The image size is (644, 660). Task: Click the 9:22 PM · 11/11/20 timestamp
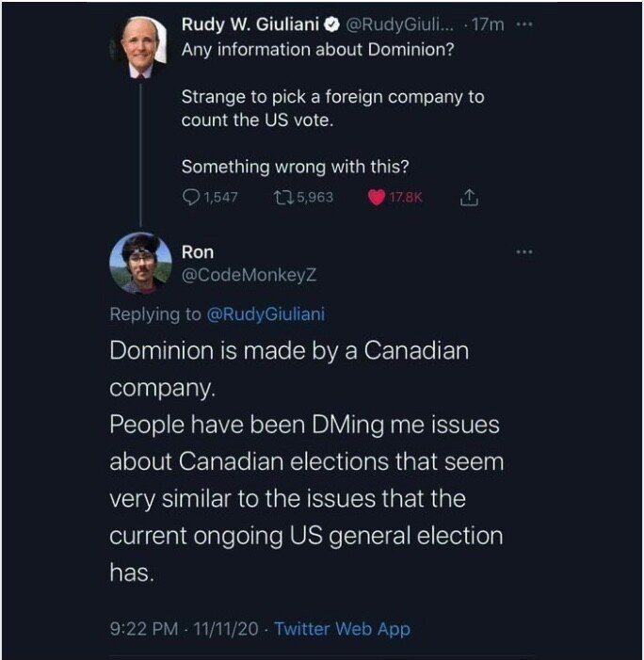coord(185,629)
